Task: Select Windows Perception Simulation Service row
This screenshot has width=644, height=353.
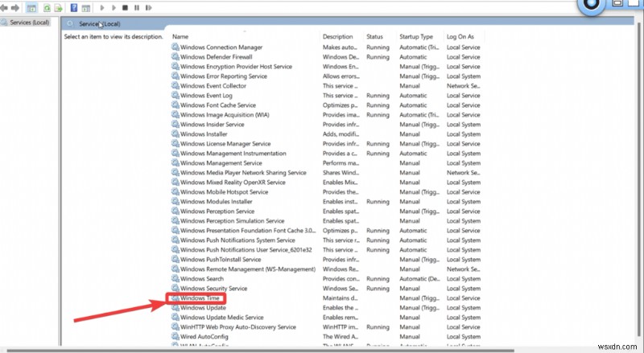Action: (232, 221)
